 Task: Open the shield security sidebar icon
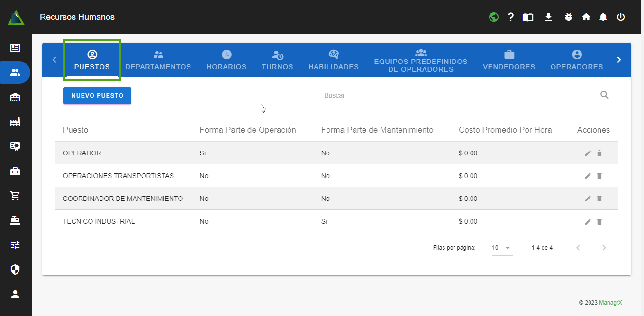(15, 270)
